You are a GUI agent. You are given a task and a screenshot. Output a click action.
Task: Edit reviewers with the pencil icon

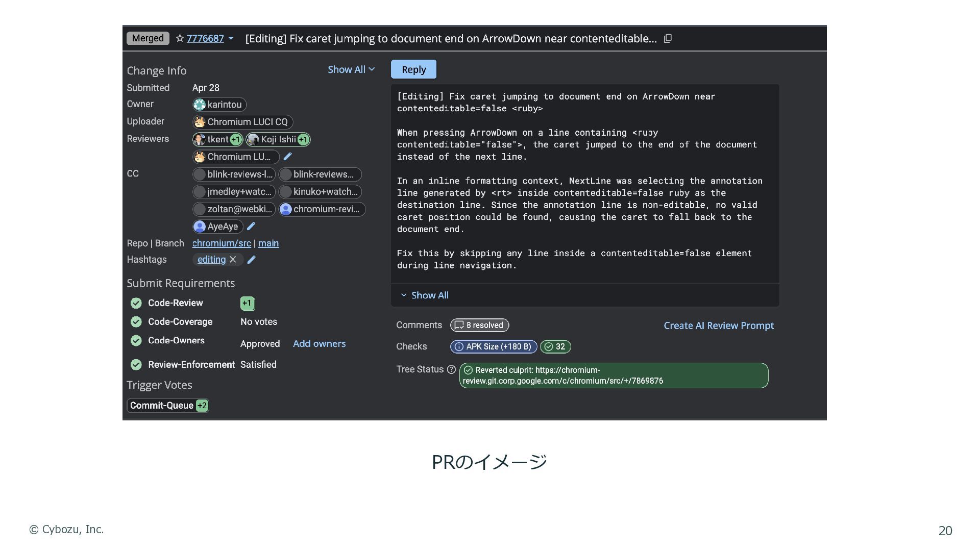287,157
